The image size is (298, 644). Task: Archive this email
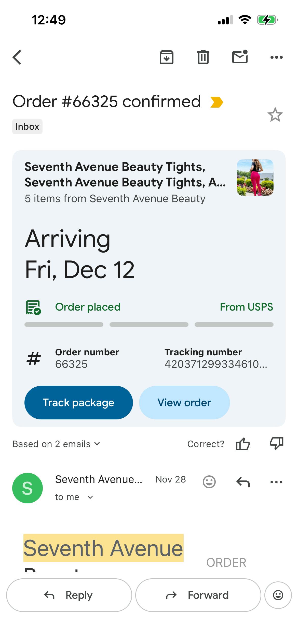pyautogui.click(x=167, y=57)
